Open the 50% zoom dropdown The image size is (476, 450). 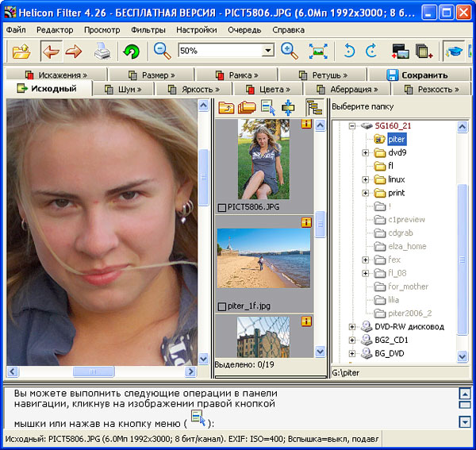[268, 51]
